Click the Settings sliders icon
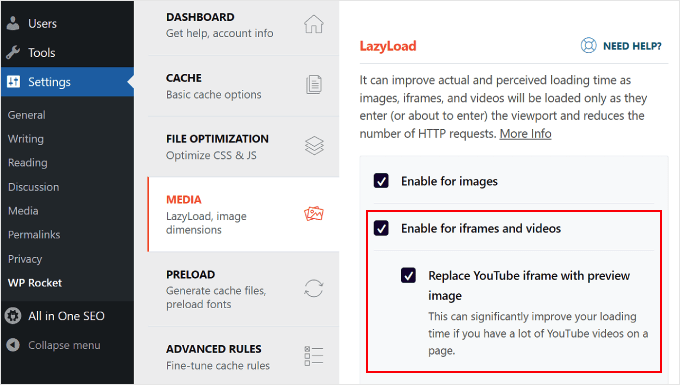The height and width of the screenshot is (385, 680). click(x=13, y=82)
